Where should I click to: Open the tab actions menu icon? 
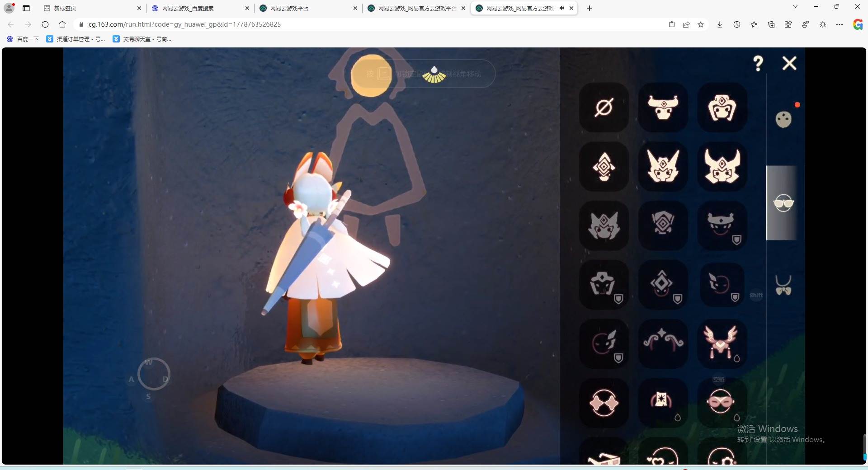[26, 8]
